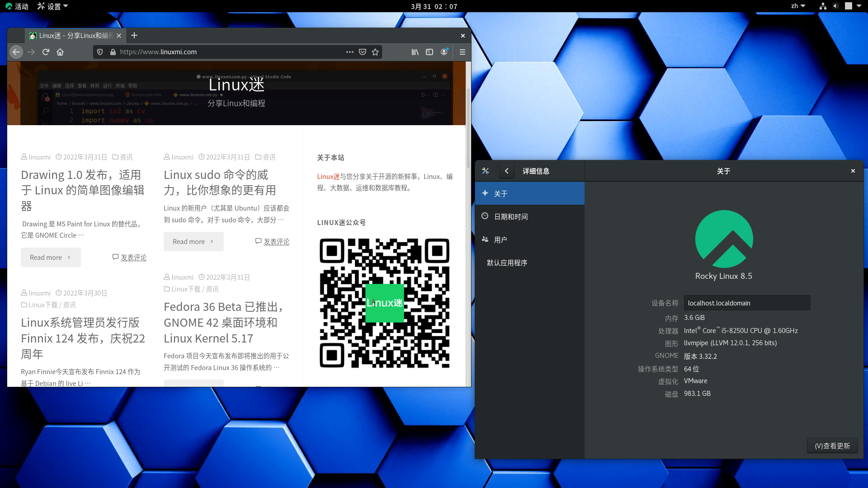
Task: Click the clock 3月31 02:07
Action: point(434,6)
